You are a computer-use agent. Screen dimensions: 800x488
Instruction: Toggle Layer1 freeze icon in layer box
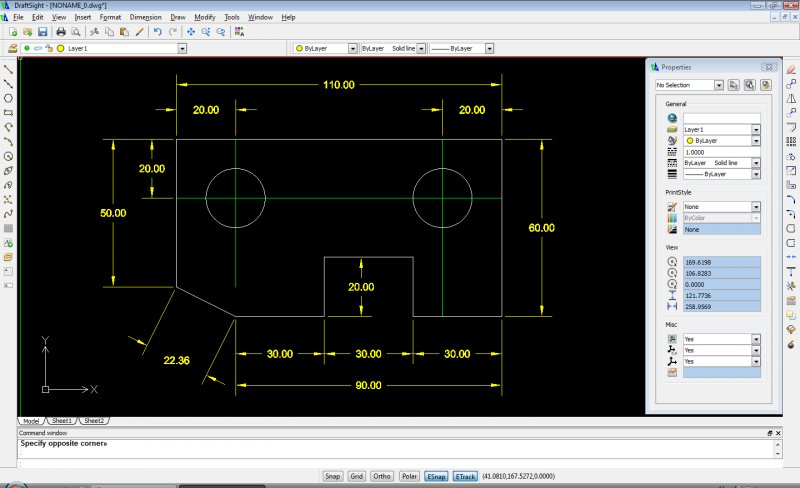tap(38, 48)
